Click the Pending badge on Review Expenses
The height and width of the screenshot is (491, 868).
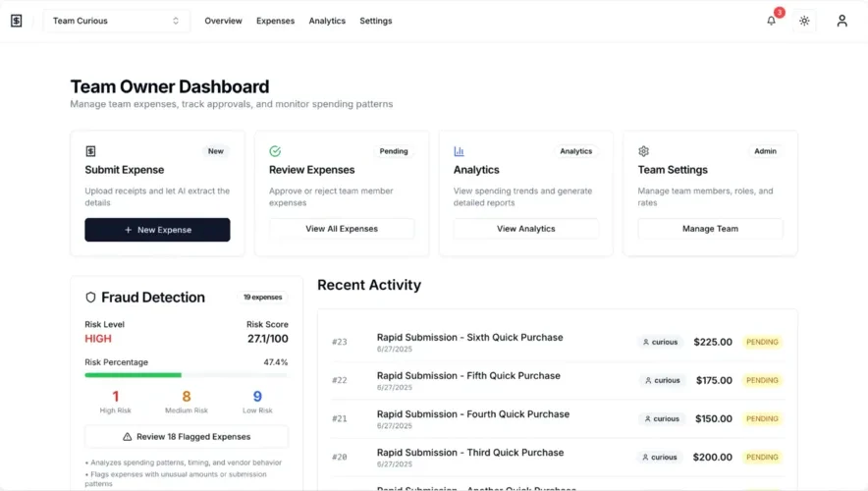(x=394, y=151)
